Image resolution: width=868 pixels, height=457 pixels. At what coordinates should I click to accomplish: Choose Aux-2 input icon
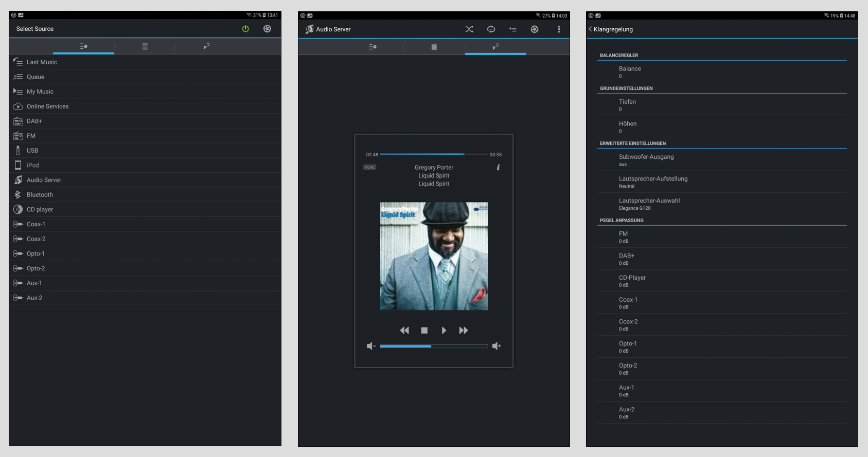tap(18, 298)
